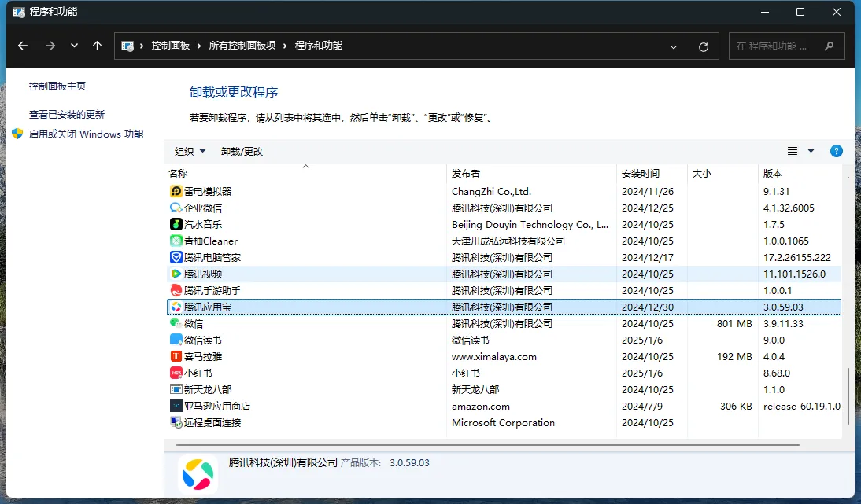Click the view options list icon

coord(793,152)
